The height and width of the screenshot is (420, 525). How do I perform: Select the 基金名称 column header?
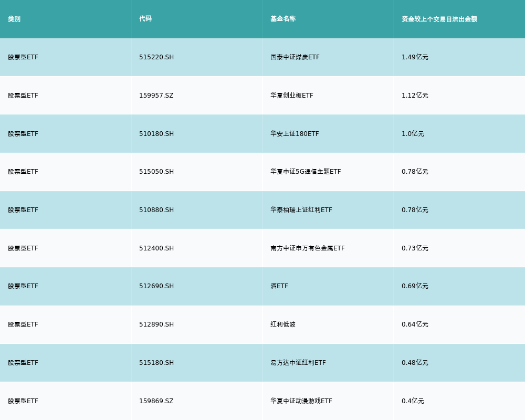pos(283,19)
